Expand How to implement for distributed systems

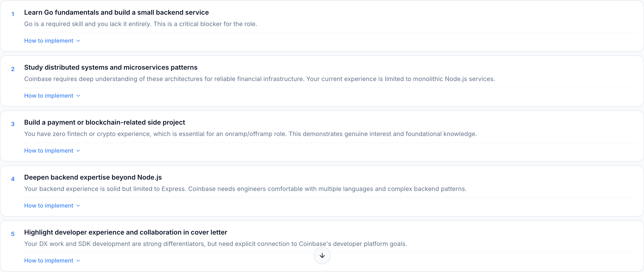click(x=49, y=96)
